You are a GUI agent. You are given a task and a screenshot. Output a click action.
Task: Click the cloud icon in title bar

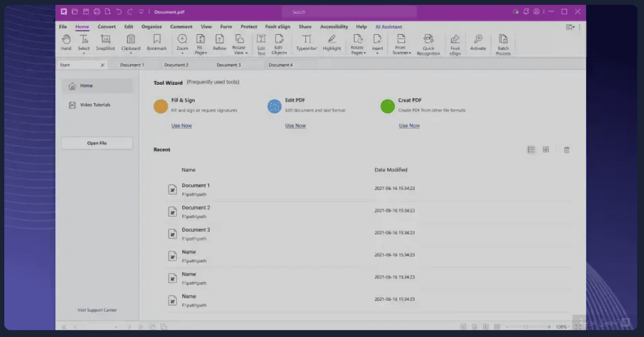point(516,11)
